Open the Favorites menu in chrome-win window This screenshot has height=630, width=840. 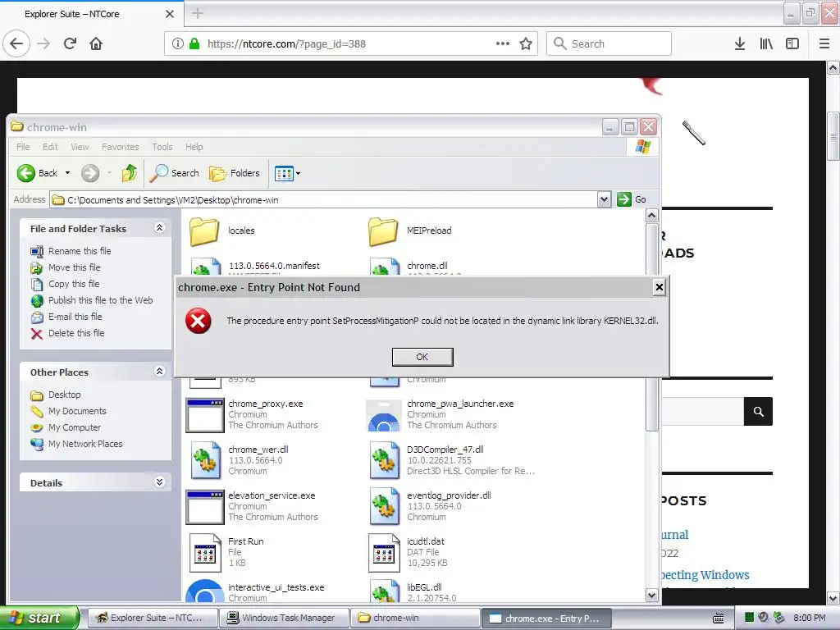click(120, 147)
